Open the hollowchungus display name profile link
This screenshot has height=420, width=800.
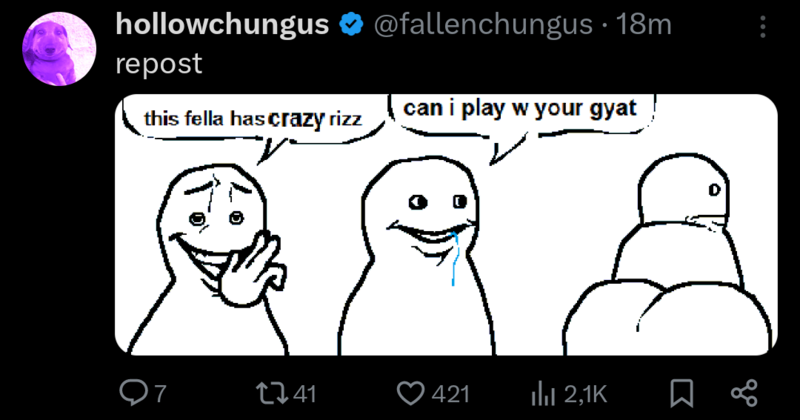222,25
